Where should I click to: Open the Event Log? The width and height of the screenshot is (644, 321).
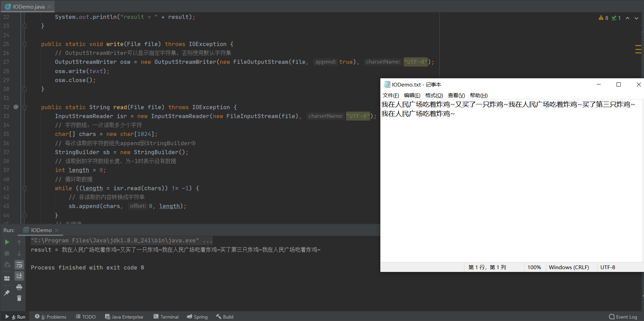[623, 317]
